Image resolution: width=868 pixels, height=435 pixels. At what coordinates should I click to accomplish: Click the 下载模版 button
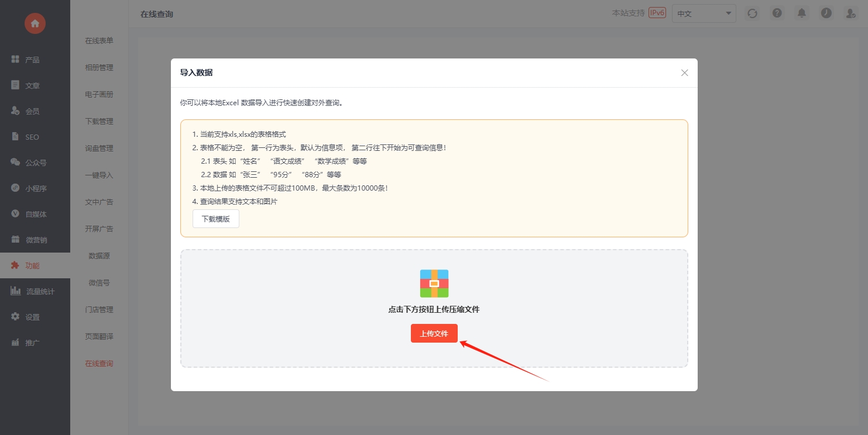215,219
